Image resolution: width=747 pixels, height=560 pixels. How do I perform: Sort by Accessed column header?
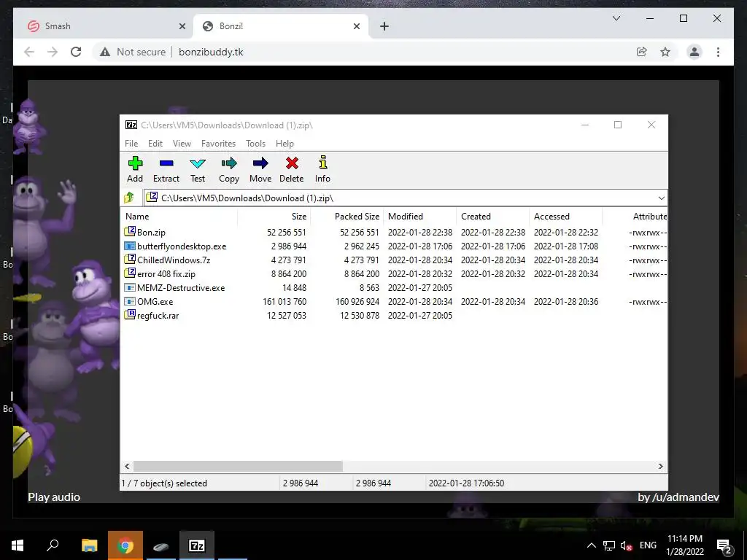click(x=565, y=216)
